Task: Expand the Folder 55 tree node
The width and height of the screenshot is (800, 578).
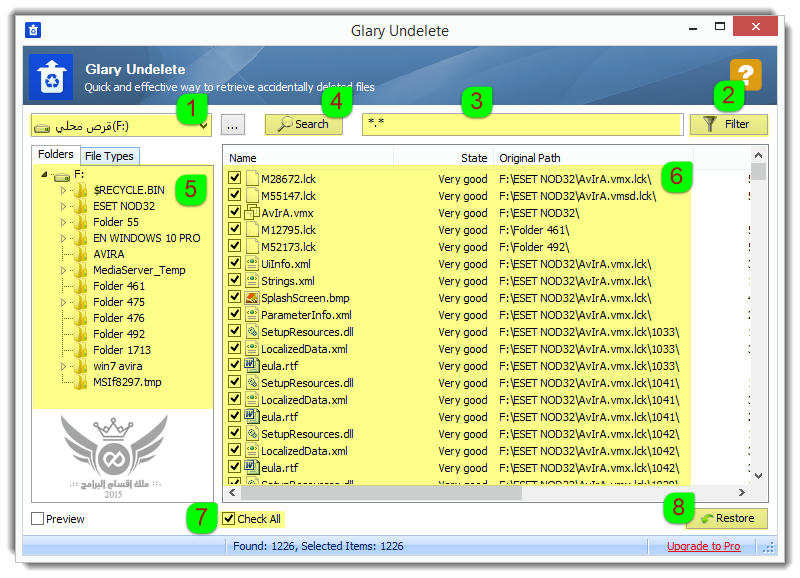Action: (x=63, y=222)
